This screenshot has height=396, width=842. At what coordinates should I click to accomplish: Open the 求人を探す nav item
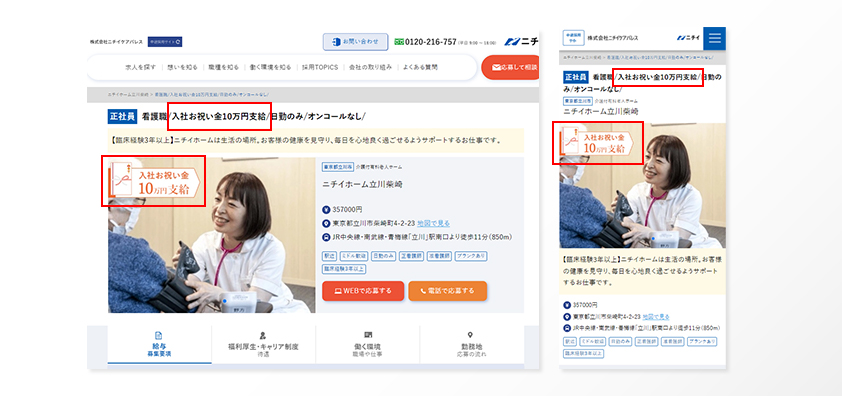(141, 68)
